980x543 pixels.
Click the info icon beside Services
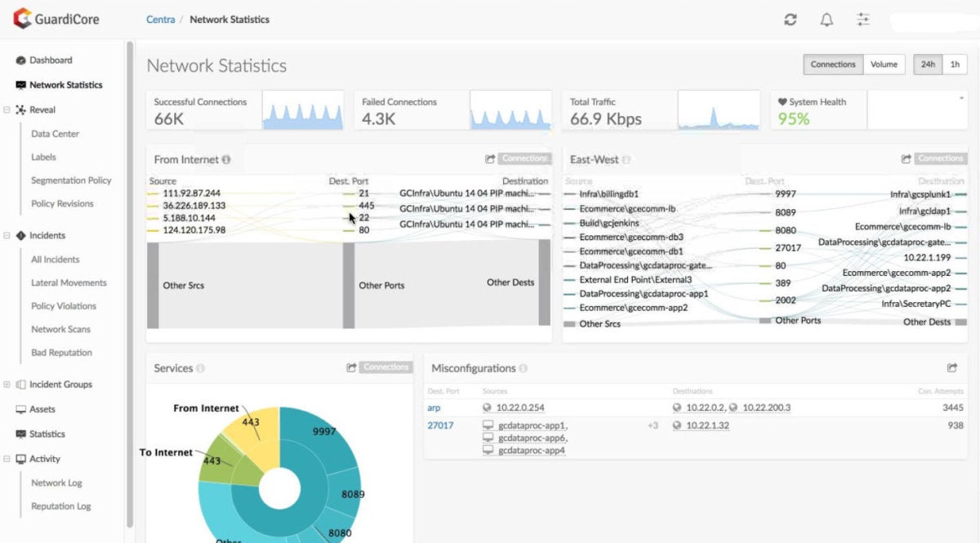pyautogui.click(x=200, y=369)
